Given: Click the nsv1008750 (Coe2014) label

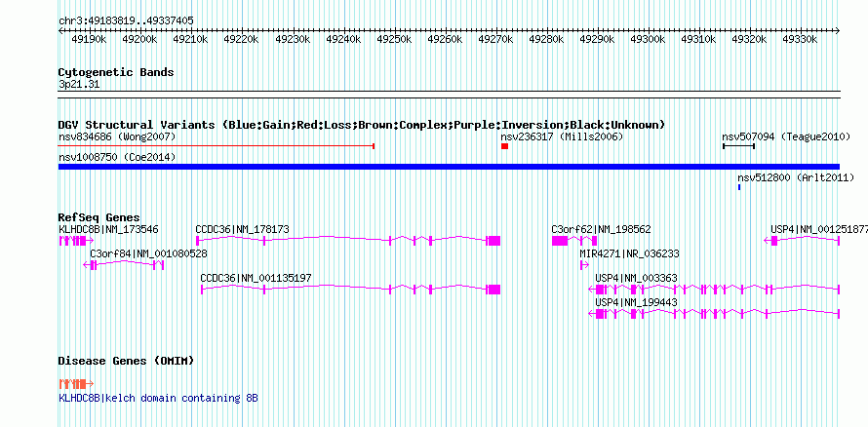Looking at the screenshot, I should [x=117, y=158].
